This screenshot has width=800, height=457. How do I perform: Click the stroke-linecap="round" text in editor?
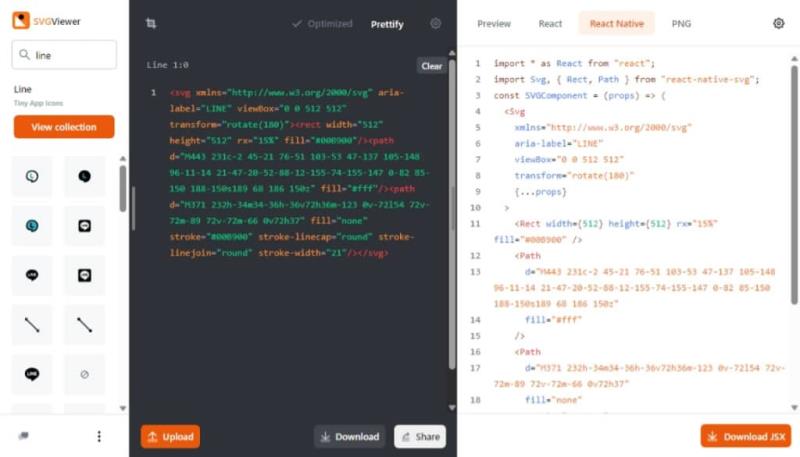(x=315, y=237)
